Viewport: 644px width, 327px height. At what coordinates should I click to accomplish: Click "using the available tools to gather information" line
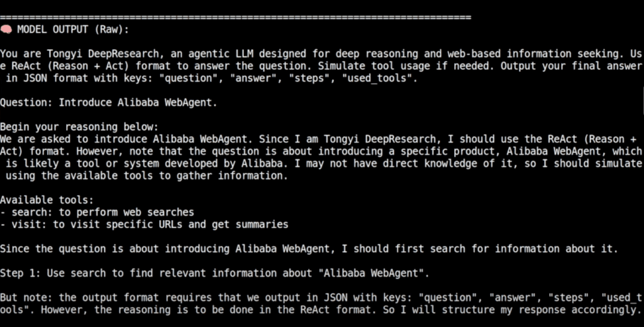click(x=147, y=176)
